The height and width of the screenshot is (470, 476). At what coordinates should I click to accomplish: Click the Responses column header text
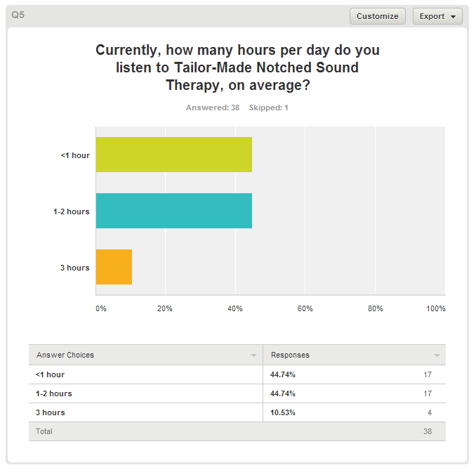click(290, 355)
